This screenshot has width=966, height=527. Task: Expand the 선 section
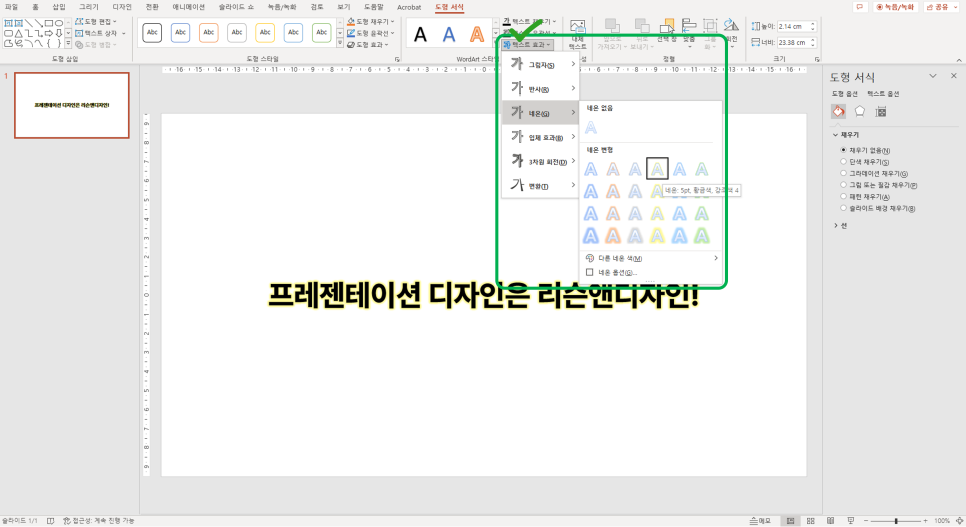(840, 226)
